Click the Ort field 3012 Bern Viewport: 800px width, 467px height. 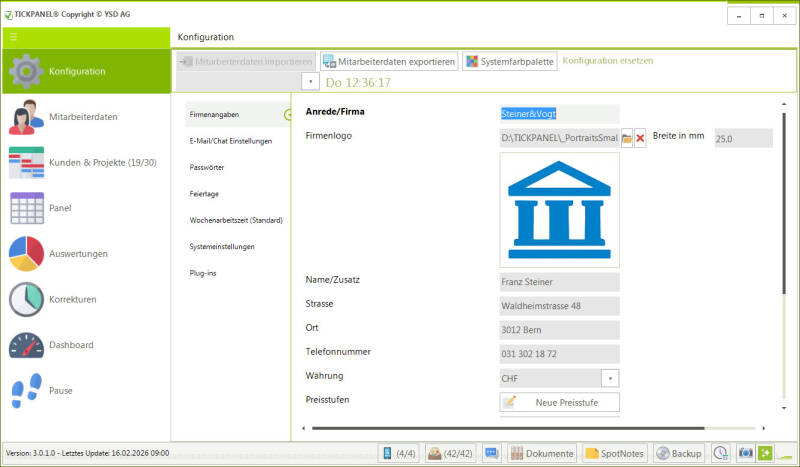(x=559, y=330)
